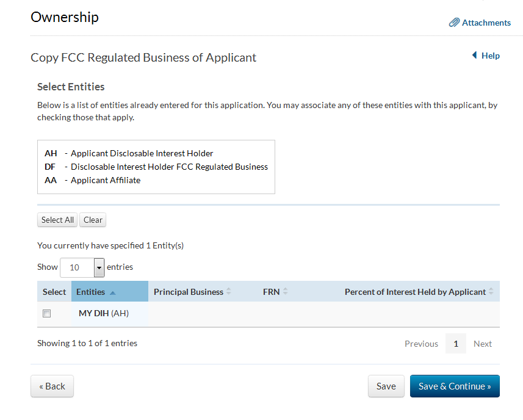
Task: Click the Save button
Action: pos(386,386)
